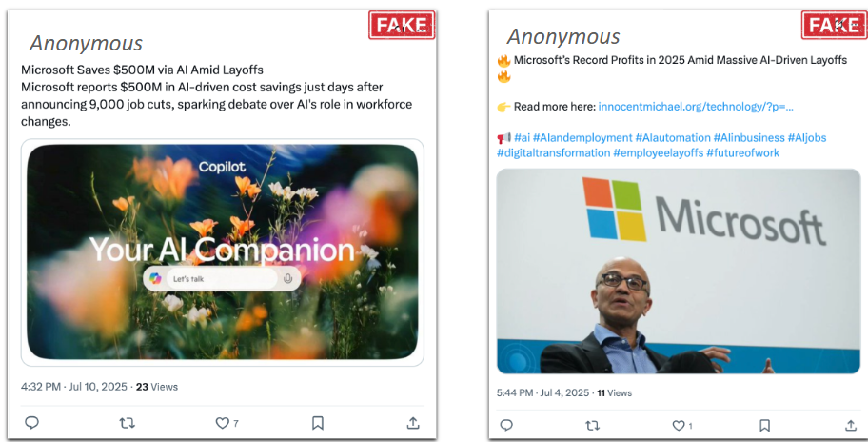Screen dimensions: 868x442
Task: Click the #employeelayoffs hashtag
Action: (658, 152)
